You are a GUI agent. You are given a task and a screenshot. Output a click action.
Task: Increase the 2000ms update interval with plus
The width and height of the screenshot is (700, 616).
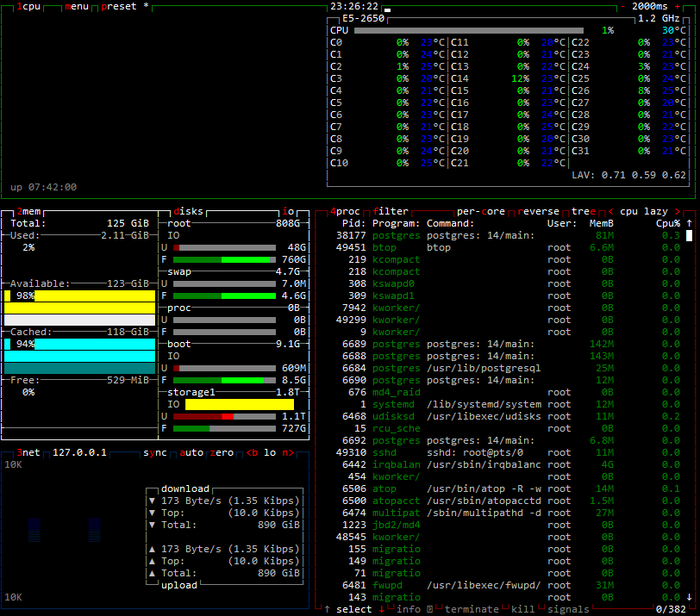(x=678, y=6)
